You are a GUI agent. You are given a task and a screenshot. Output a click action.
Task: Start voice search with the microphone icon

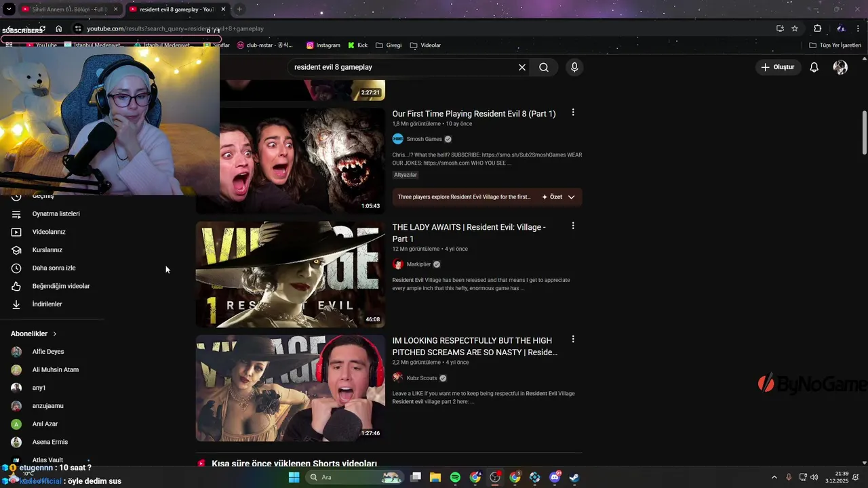pos(574,67)
